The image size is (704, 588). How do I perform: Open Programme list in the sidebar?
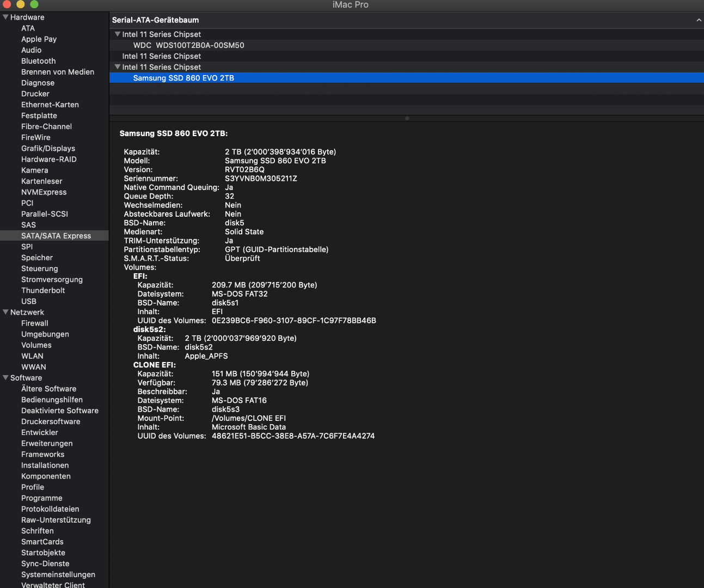[x=41, y=498]
